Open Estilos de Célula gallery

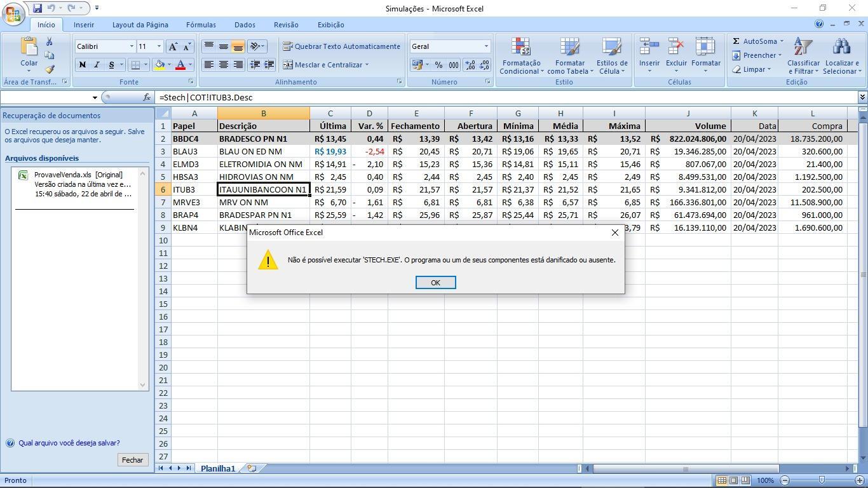612,56
